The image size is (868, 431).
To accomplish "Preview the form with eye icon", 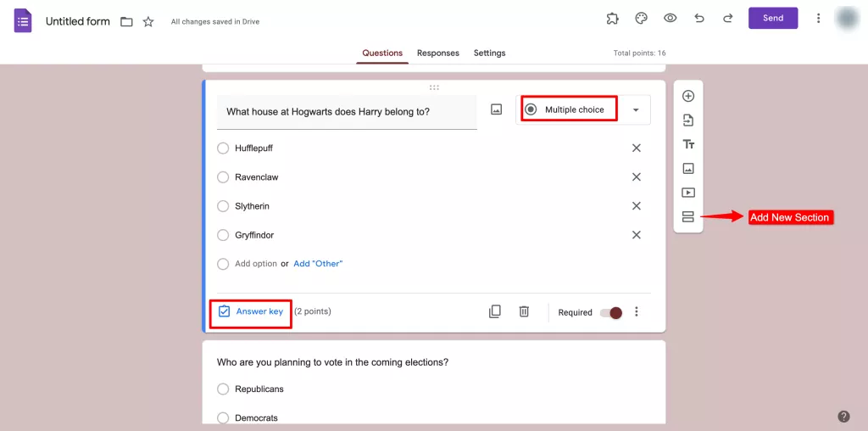I will pyautogui.click(x=670, y=19).
